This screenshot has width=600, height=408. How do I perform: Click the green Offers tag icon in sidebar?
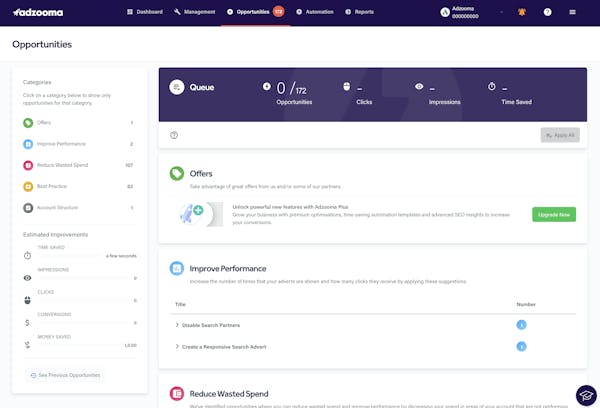(28, 123)
